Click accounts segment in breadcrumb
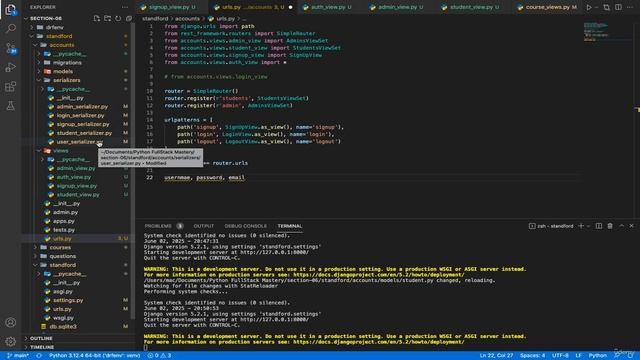The width and height of the screenshot is (640, 360). (x=187, y=19)
